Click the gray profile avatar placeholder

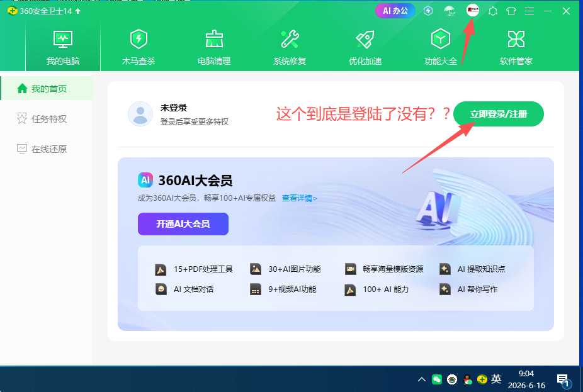(140, 114)
